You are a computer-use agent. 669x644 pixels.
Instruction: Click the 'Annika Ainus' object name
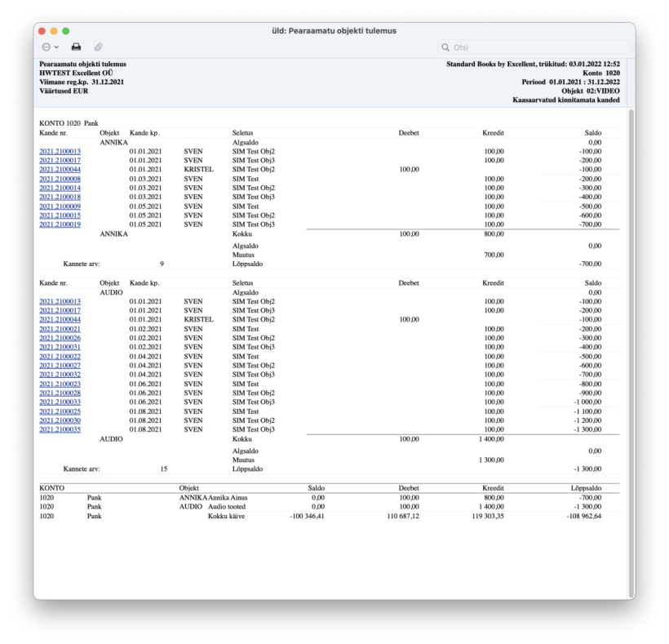[228, 498]
